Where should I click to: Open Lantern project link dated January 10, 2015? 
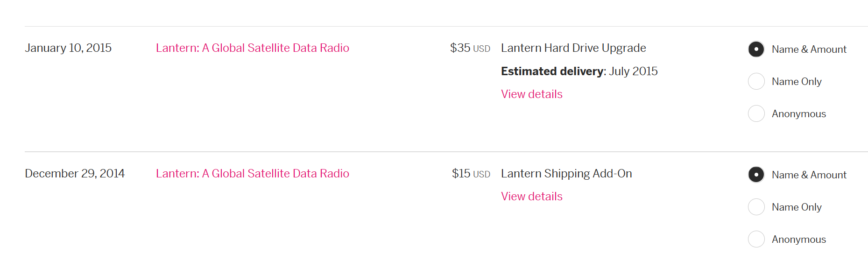[x=253, y=48]
